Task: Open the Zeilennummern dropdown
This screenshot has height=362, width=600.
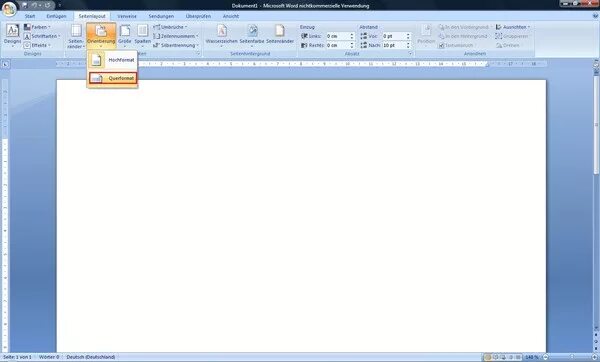Action: [x=176, y=36]
